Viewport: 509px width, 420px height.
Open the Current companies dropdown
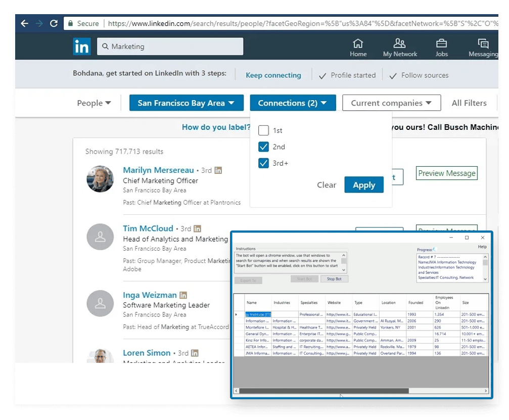[x=392, y=103]
